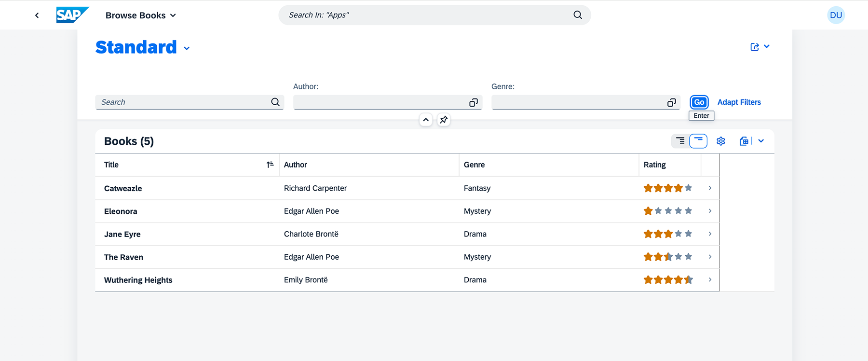Expand the Standard view variant dropdown
The height and width of the screenshot is (361, 868).
tap(187, 48)
